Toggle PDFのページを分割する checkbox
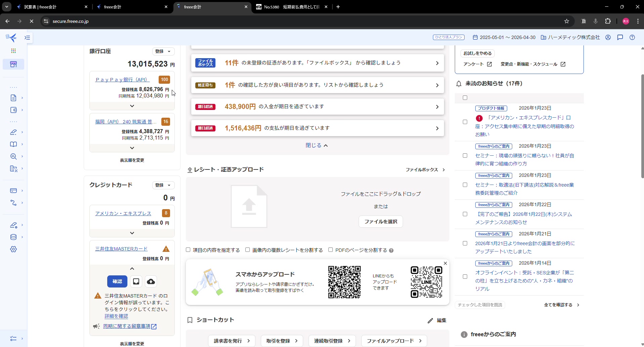This screenshot has height=347, width=644. tap(331, 250)
